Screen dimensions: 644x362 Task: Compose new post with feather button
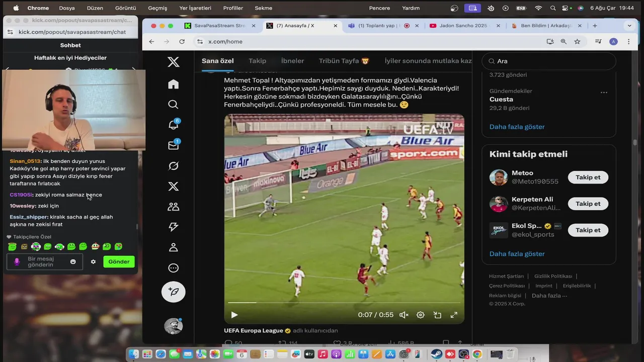173,292
